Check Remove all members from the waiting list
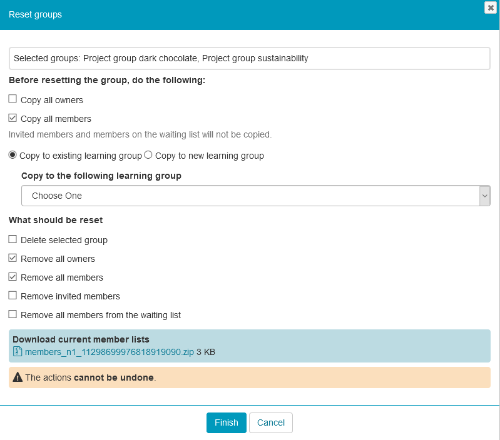The height and width of the screenshot is (440, 500). click(x=13, y=314)
